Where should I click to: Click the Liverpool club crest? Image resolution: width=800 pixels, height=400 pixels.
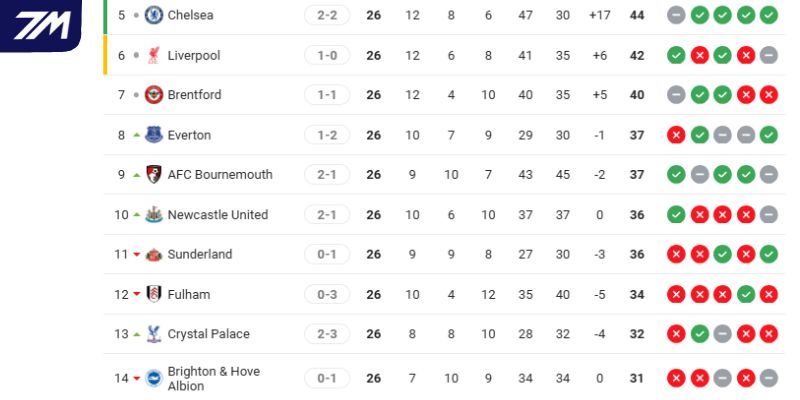point(154,55)
